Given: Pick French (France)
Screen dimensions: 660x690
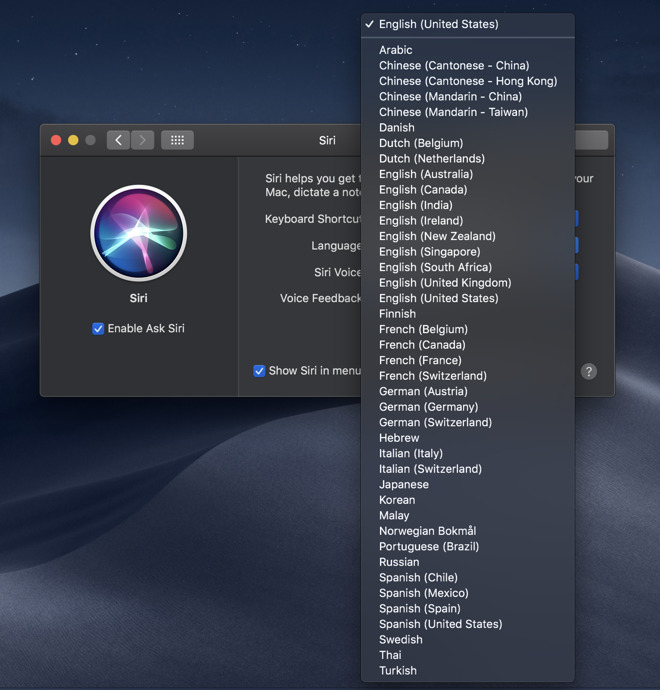Looking at the screenshot, I should 468,360.
